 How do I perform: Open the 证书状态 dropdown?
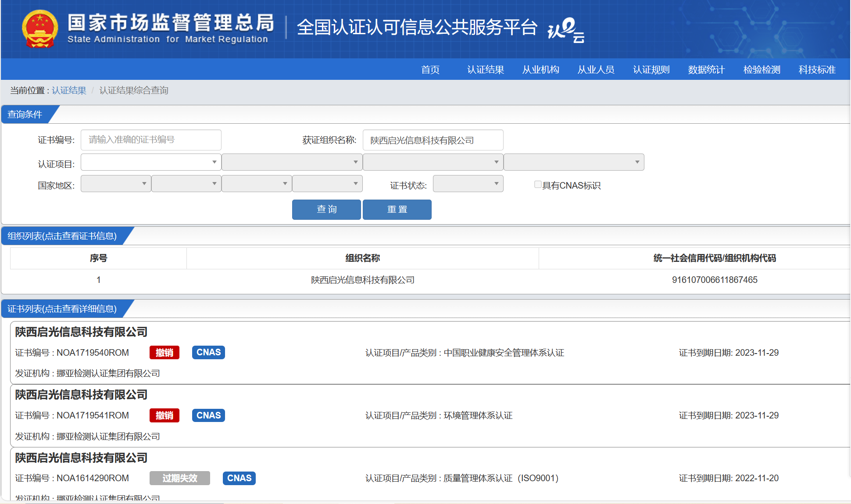point(468,184)
